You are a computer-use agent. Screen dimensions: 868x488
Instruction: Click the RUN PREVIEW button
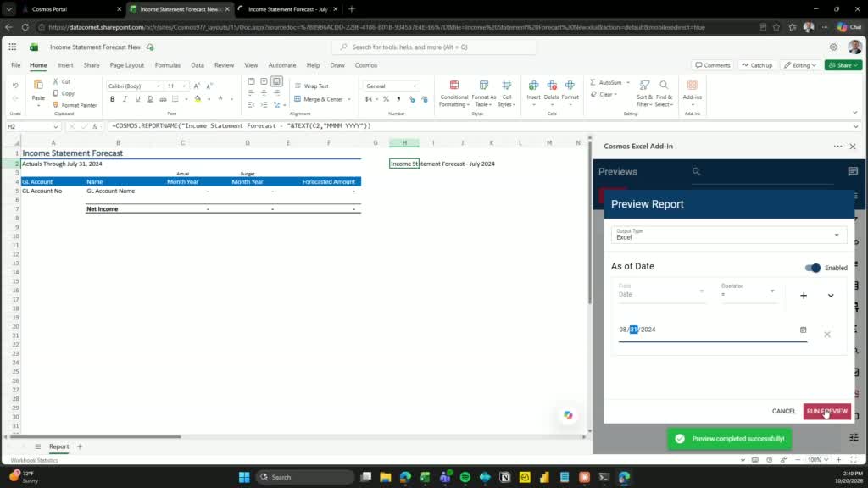(827, 411)
